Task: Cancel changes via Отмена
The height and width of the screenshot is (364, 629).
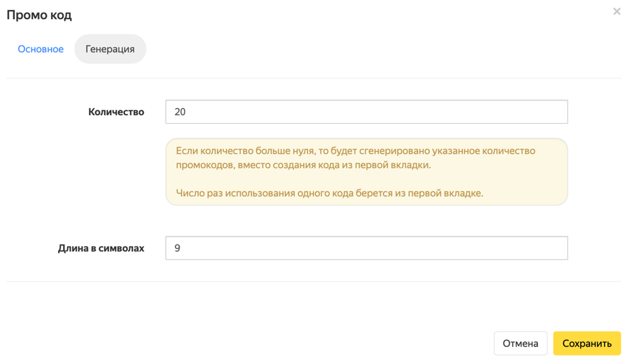Action: click(x=520, y=344)
